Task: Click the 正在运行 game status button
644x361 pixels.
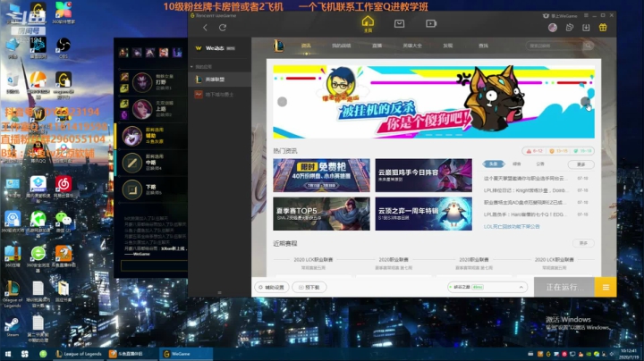Action: click(564, 287)
